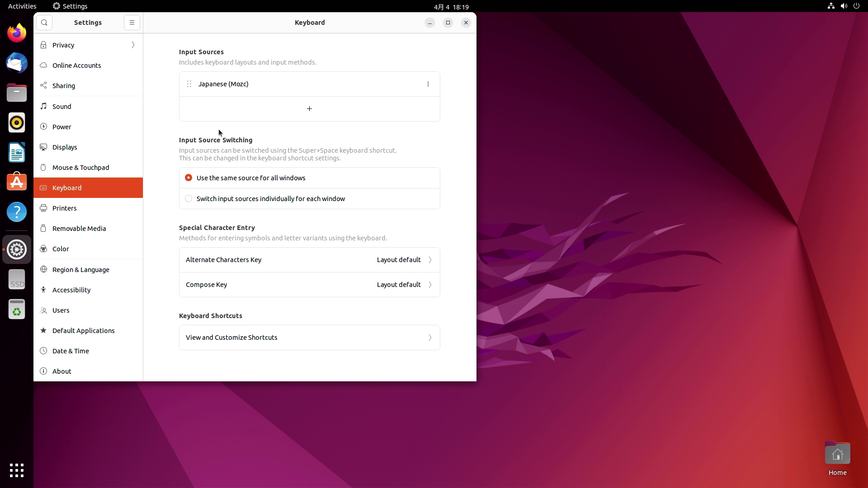Screen dimensions: 868x488
Task: Click the search icon in Settings
Action: coord(44,22)
